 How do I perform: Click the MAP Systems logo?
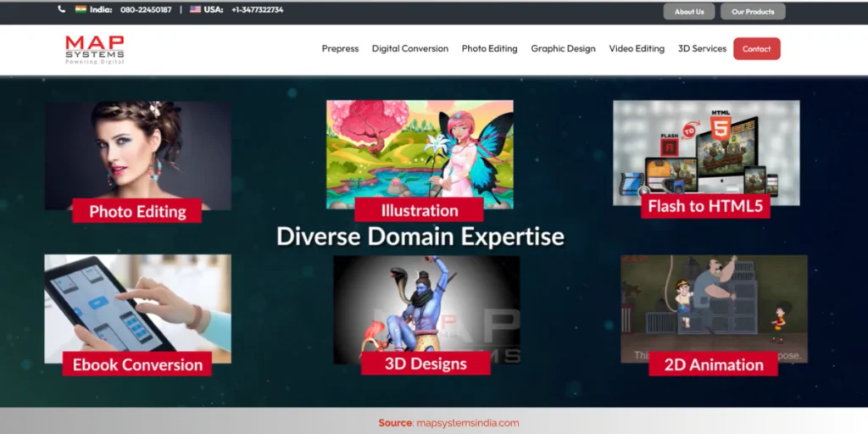(x=95, y=50)
